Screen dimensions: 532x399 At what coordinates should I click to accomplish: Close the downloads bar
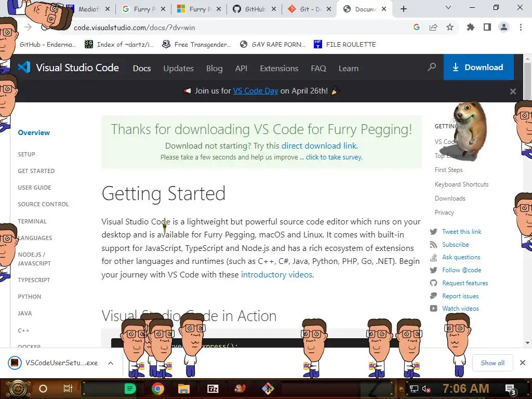pos(523,363)
